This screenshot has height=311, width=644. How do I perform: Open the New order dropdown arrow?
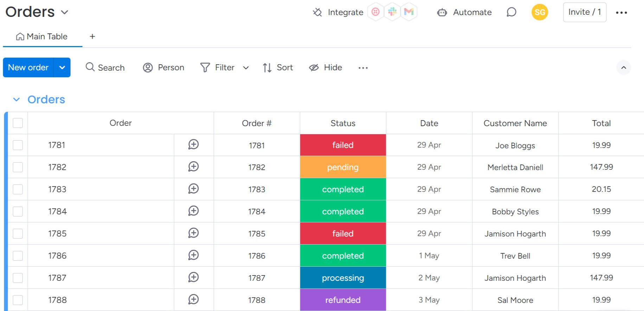coord(62,67)
